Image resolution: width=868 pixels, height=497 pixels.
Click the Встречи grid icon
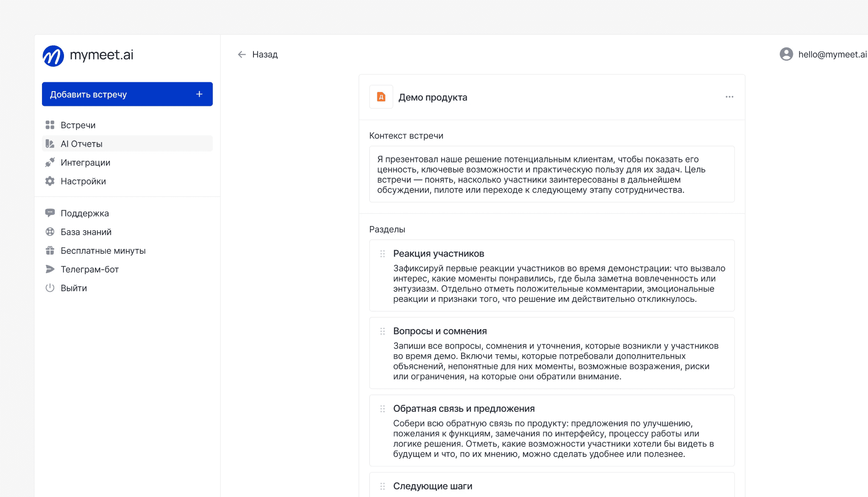pyautogui.click(x=50, y=125)
